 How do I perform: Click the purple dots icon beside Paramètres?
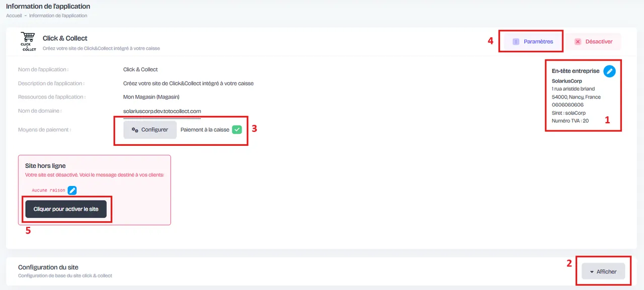click(x=516, y=42)
